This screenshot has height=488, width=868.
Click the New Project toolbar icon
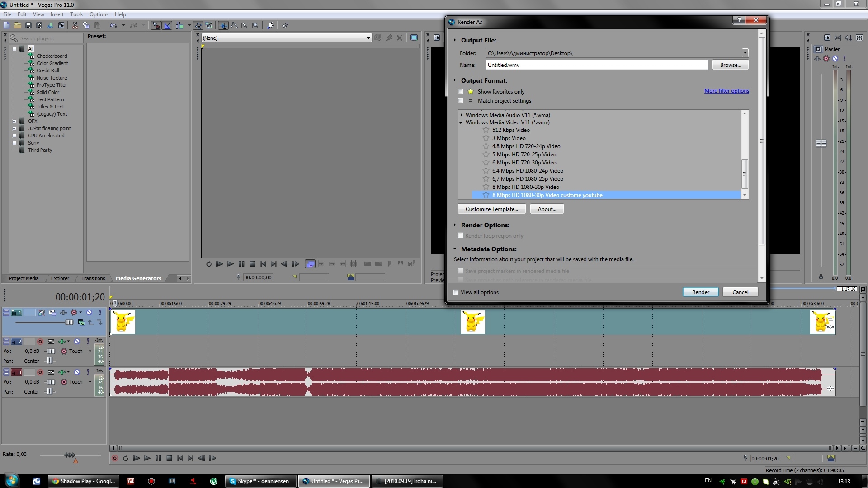click(x=6, y=26)
